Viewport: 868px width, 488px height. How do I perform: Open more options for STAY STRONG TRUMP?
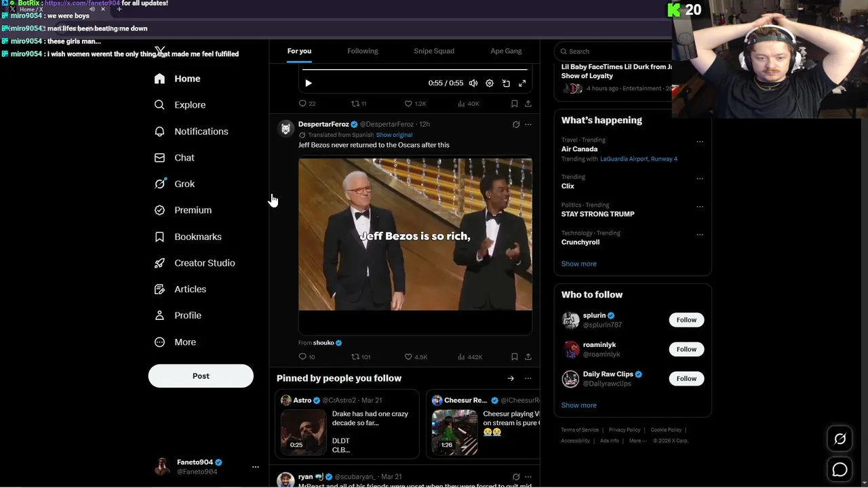click(700, 207)
